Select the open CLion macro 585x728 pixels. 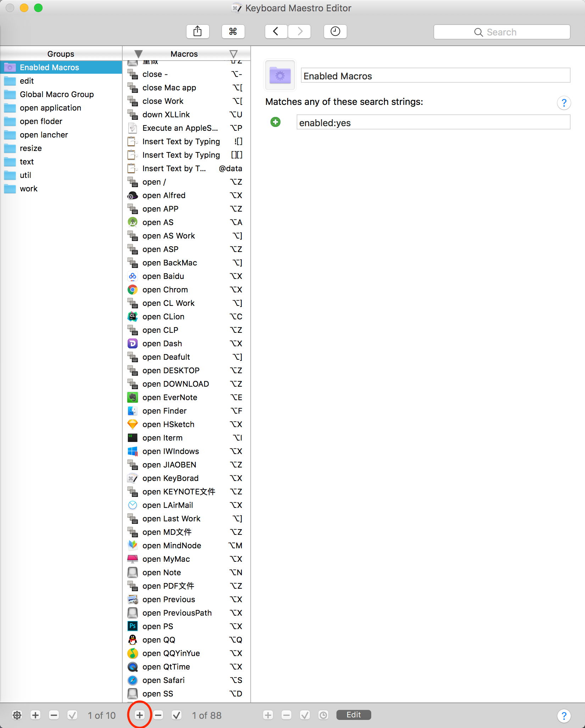coord(186,317)
